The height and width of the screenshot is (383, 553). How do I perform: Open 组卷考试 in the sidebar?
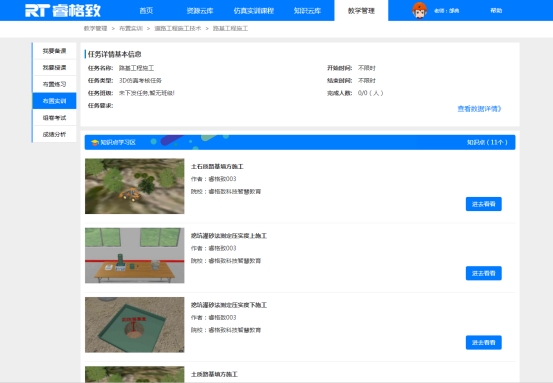[x=54, y=117]
